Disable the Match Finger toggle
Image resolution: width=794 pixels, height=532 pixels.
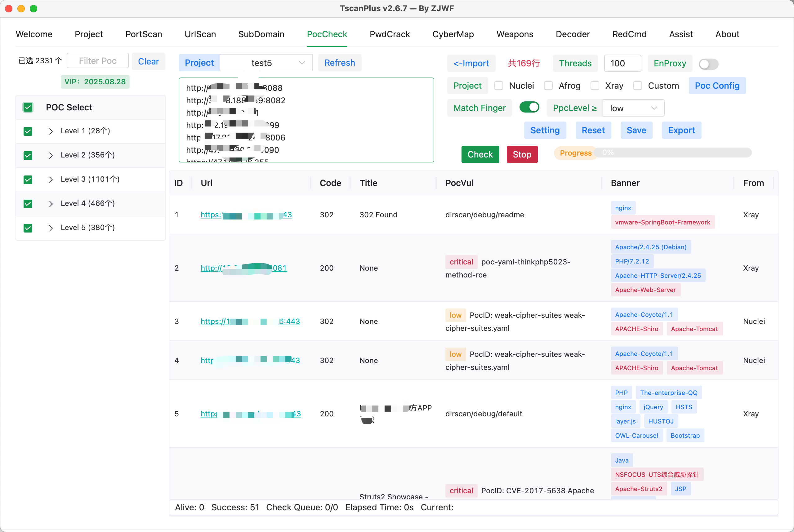click(529, 108)
